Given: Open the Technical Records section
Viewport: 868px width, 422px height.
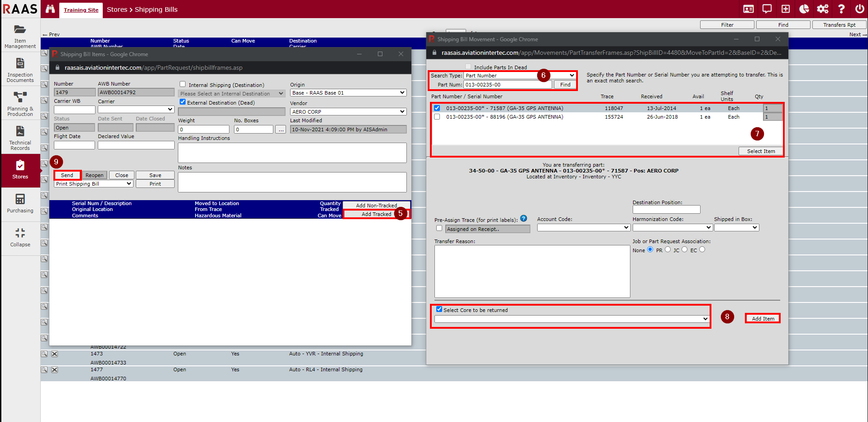Looking at the screenshot, I should tap(20, 138).
